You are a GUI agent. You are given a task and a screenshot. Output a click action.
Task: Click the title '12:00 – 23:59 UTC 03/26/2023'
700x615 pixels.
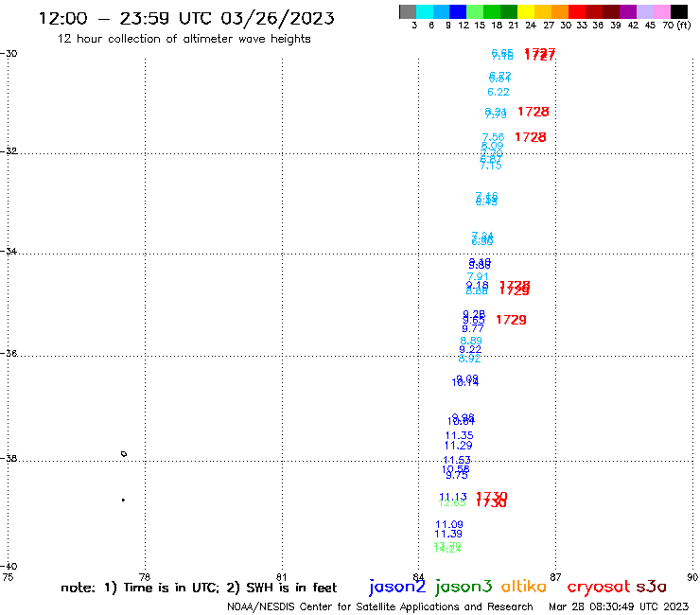point(186,18)
